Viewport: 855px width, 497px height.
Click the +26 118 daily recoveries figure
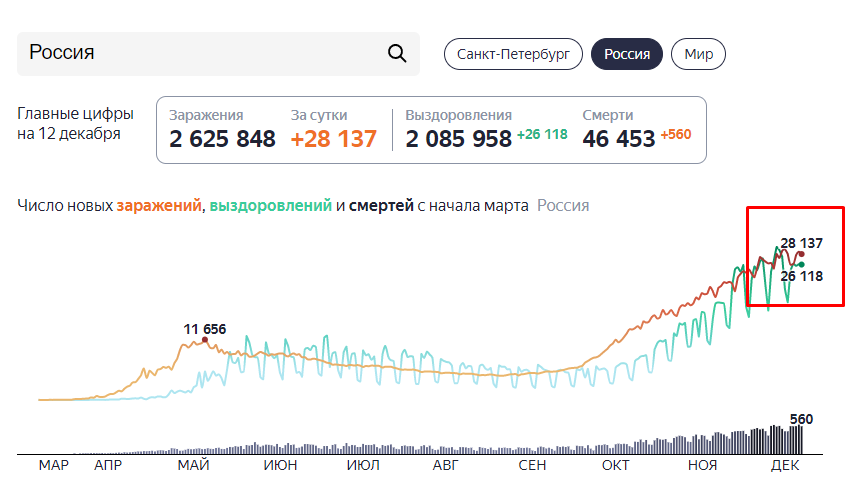pos(542,134)
